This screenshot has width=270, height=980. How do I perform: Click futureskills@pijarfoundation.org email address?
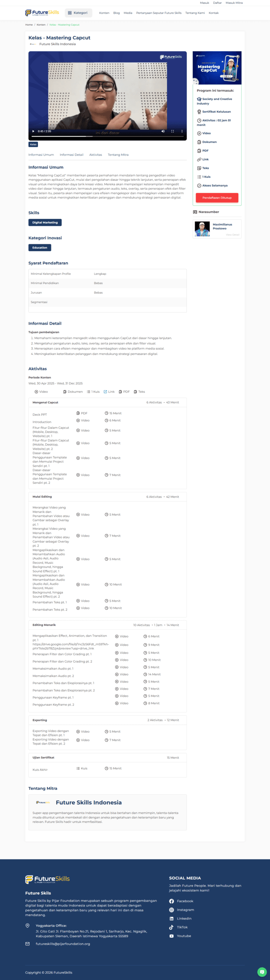pyautogui.click(x=63, y=944)
